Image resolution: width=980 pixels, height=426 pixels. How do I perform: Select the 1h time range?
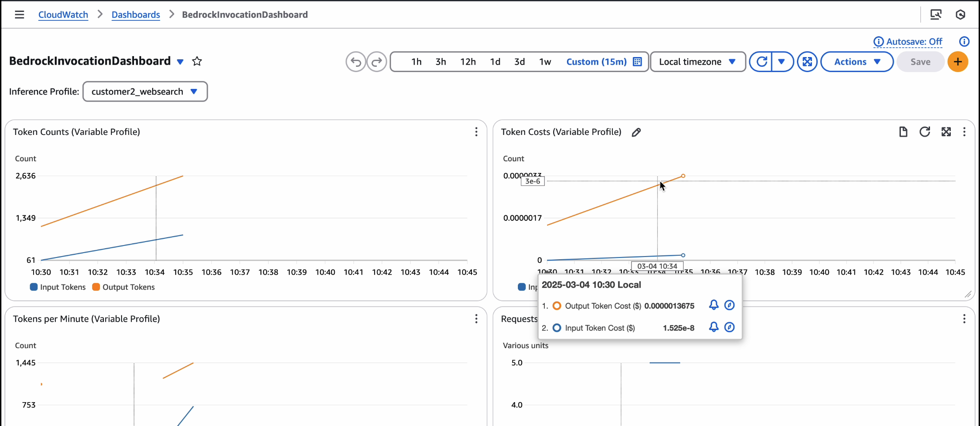pyautogui.click(x=417, y=62)
